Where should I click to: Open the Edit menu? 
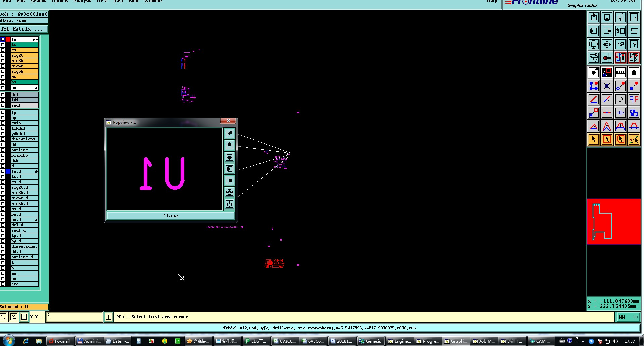21,1
